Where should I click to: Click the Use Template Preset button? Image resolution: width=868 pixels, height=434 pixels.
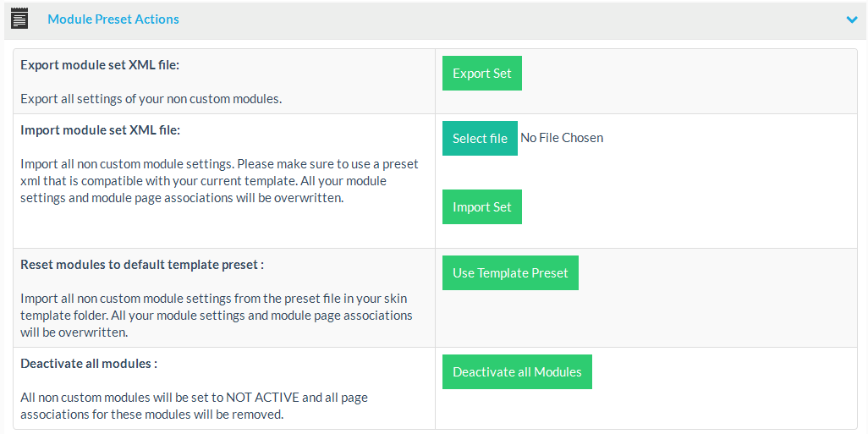point(510,273)
